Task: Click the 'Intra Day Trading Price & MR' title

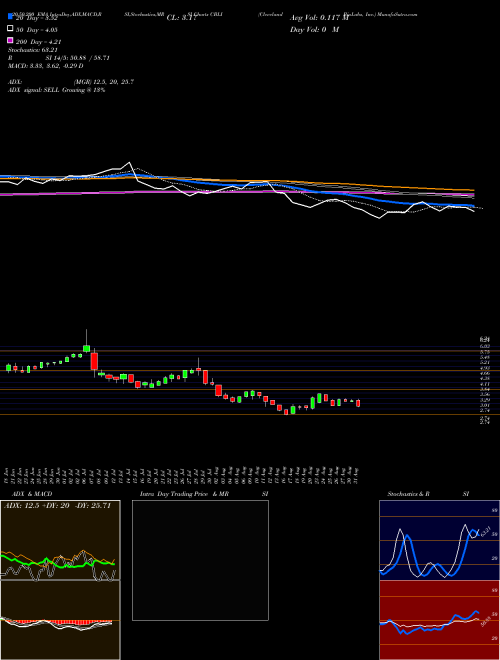Action: (184, 494)
